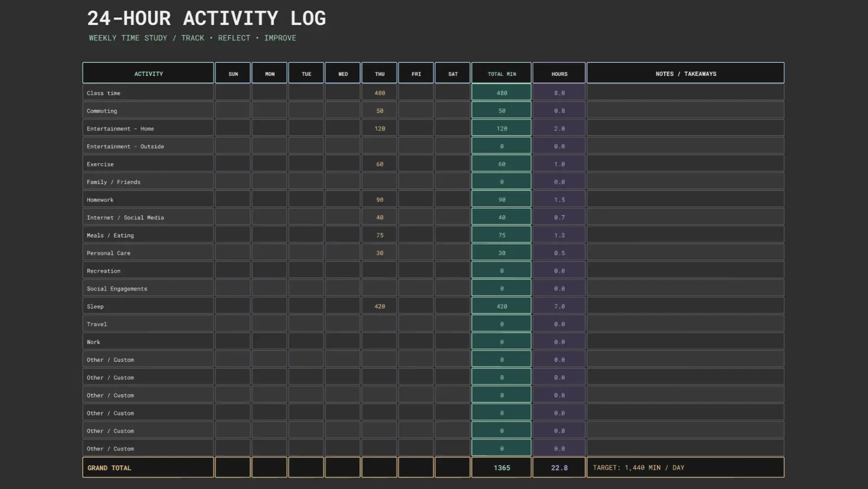The image size is (868, 489).
Task: Select the Exercise activity cell
Action: [x=148, y=163]
